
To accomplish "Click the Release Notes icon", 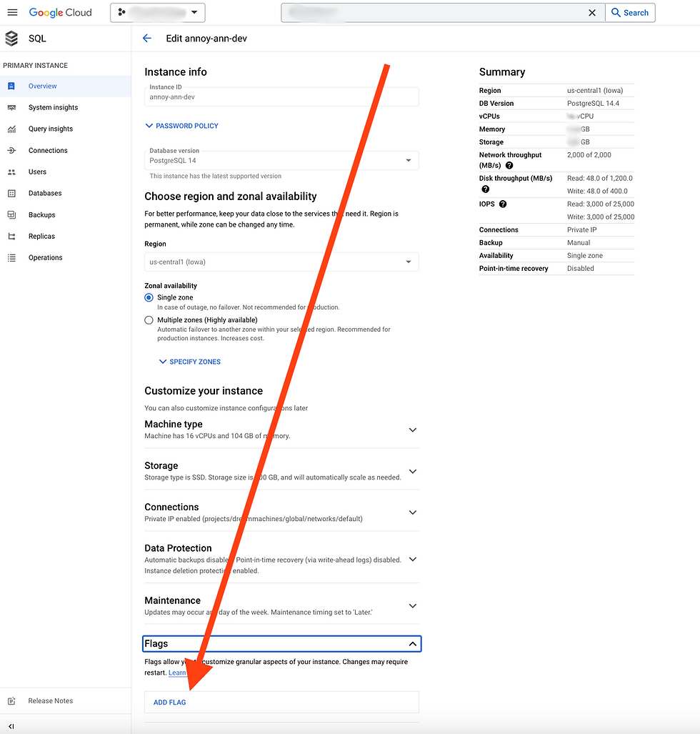I will coord(11,700).
